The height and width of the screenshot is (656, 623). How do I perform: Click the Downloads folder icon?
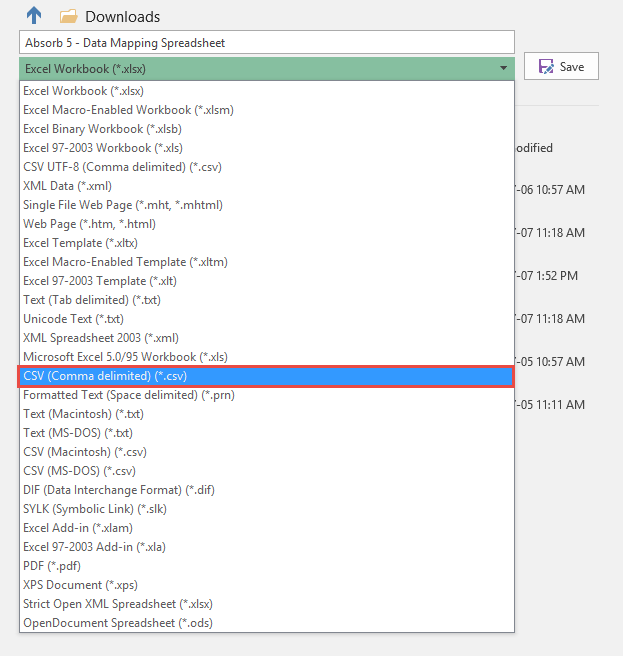click(68, 17)
